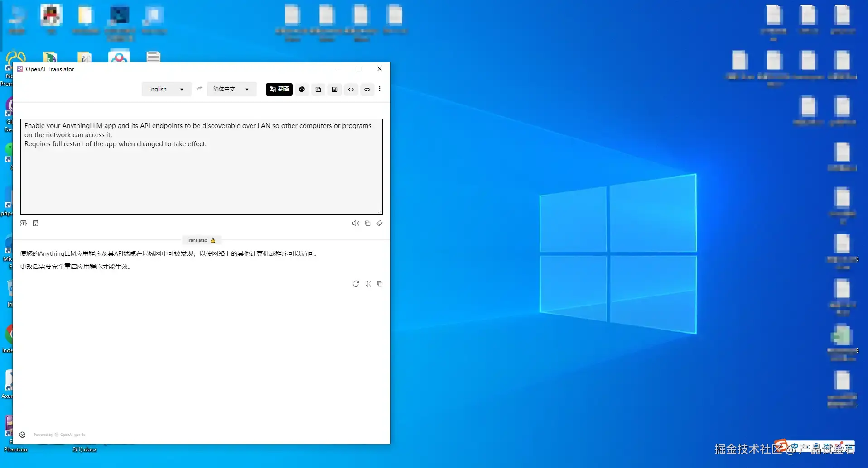Click the 翻译 translate mode button

279,89
